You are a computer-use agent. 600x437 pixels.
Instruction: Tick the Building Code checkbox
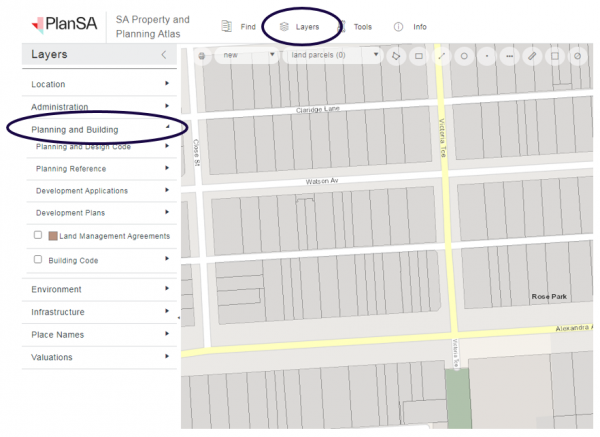click(38, 259)
